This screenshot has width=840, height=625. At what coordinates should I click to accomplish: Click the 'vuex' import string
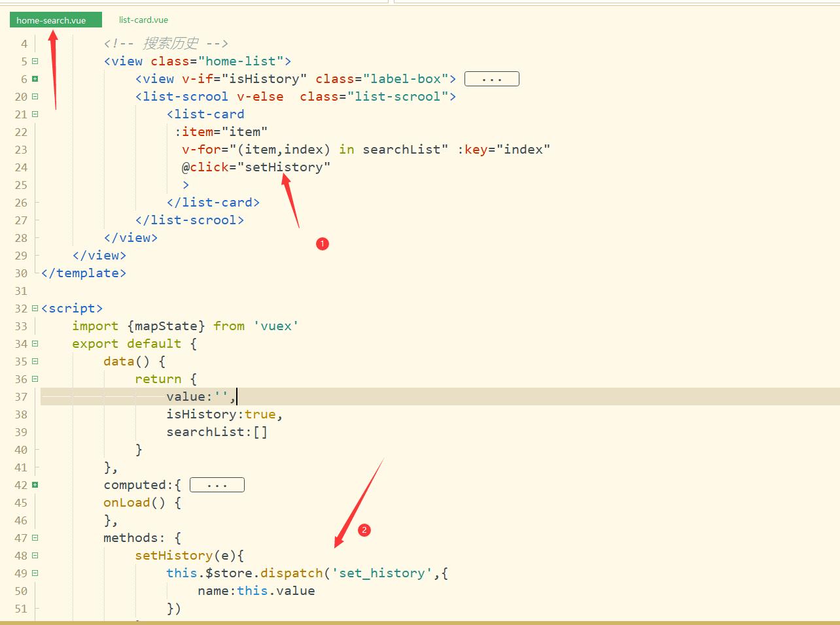pyautogui.click(x=276, y=326)
